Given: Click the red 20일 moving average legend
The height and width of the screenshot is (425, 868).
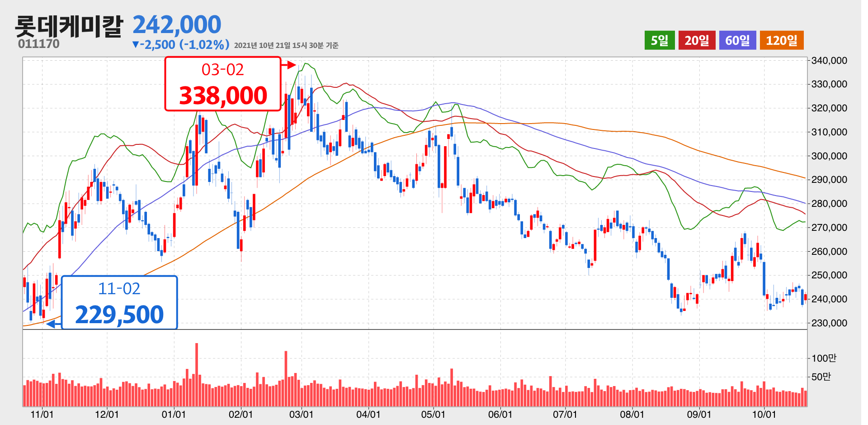Looking at the screenshot, I should coord(697,40).
